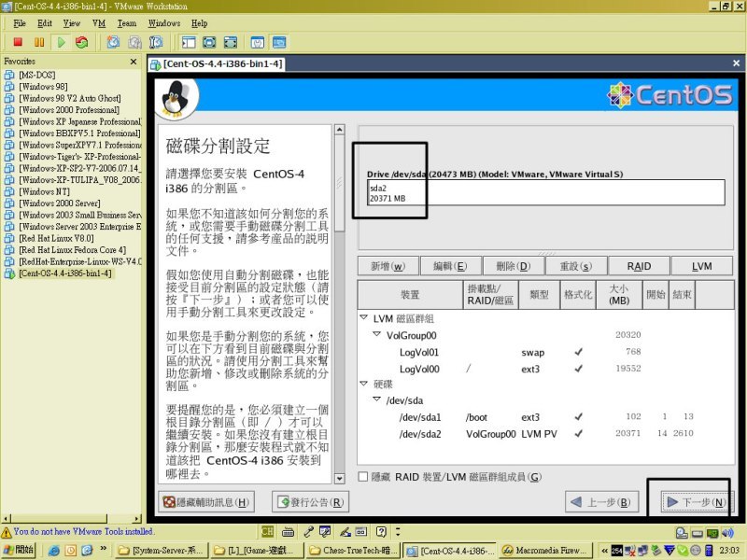Click the Quick Switch toolbar icon
The image size is (747, 560).
[231, 42]
